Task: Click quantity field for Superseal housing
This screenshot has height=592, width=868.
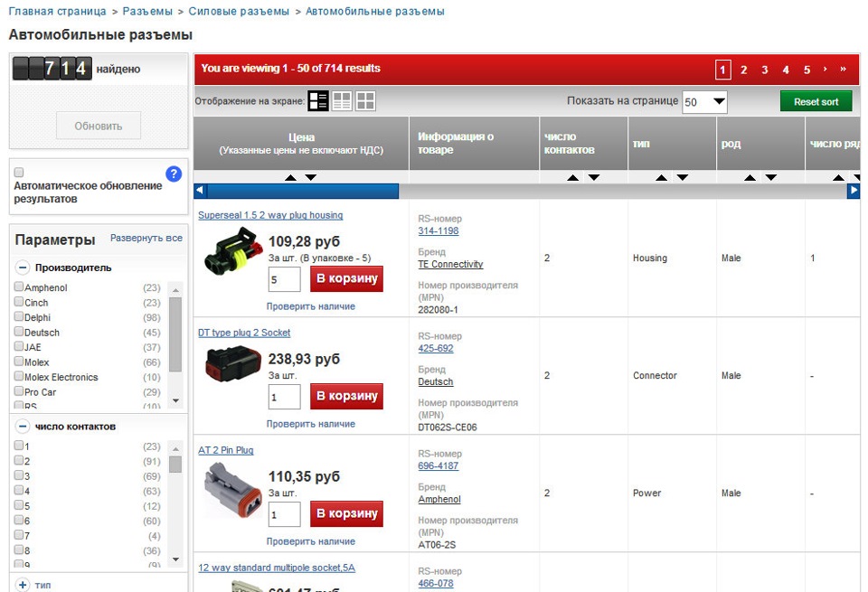Action: click(x=285, y=279)
